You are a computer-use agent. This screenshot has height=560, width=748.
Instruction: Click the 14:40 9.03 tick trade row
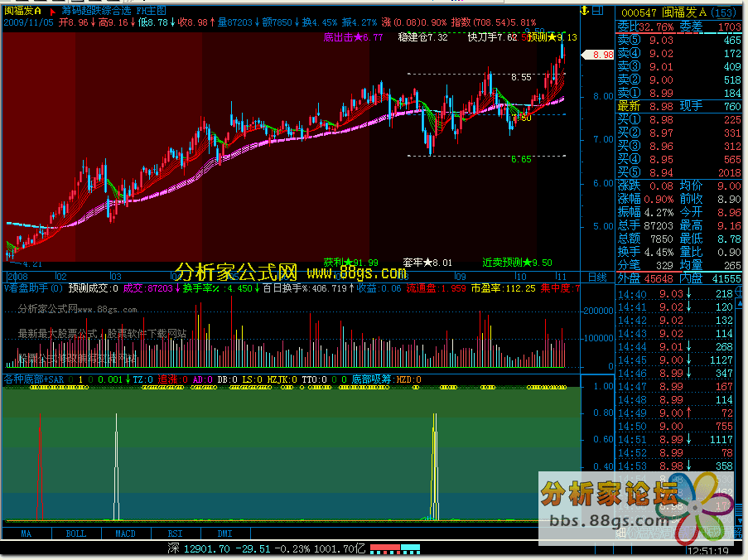[x=677, y=294]
